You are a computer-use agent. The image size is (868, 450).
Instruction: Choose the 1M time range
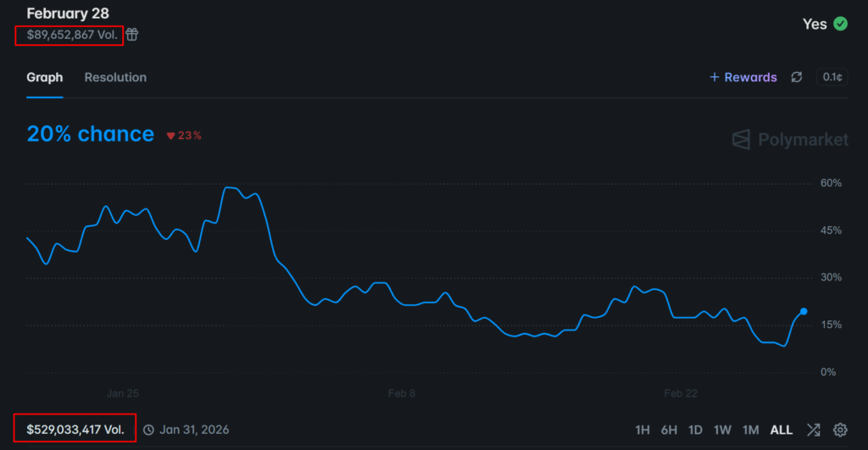[750, 430]
